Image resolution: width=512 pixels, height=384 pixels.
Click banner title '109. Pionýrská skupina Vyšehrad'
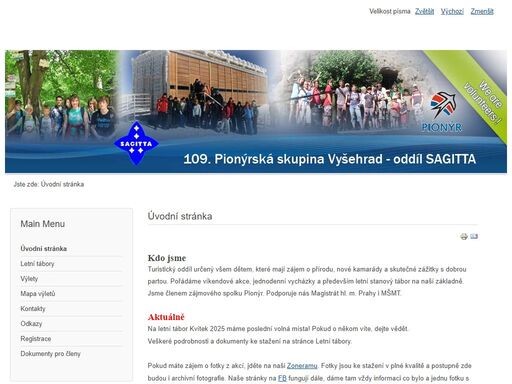click(283, 159)
